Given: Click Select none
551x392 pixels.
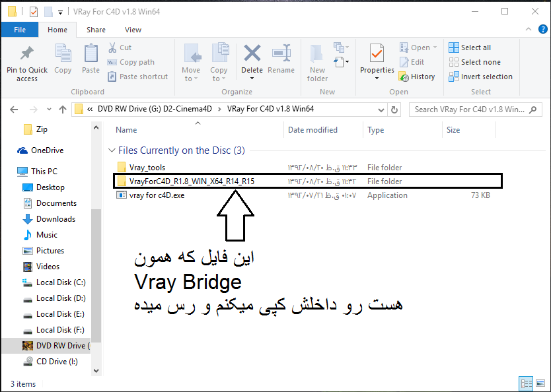Looking at the screenshot, I should tap(475, 62).
